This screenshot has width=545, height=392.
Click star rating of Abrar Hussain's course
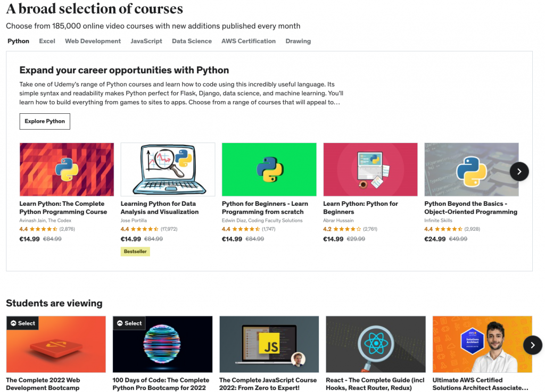pos(347,229)
